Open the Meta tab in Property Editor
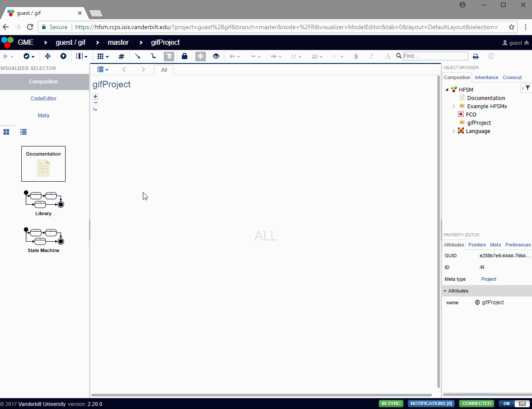Screen dimensions: 532x409 [x=496, y=245]
